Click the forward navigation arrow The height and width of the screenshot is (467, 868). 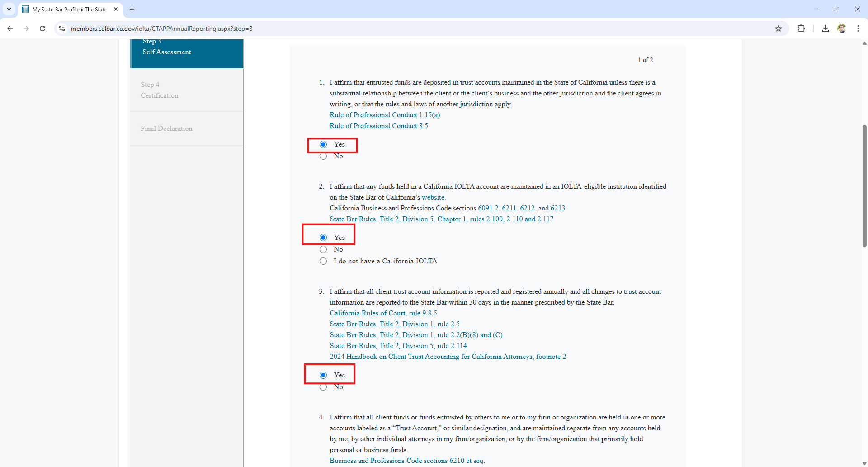26,29
